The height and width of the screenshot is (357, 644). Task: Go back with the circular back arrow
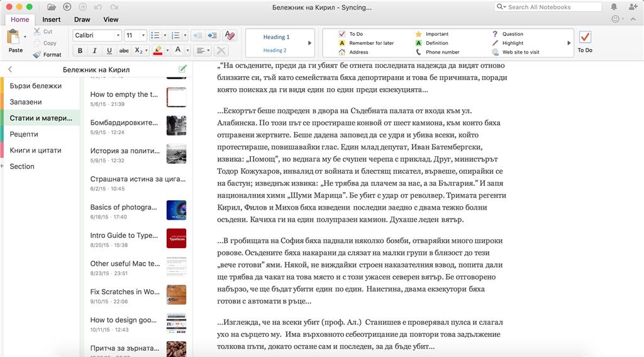(x=67, y=7)
